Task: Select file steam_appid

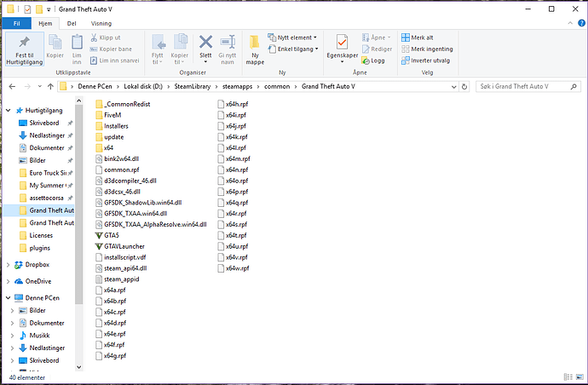Action: tap(118, 279)
